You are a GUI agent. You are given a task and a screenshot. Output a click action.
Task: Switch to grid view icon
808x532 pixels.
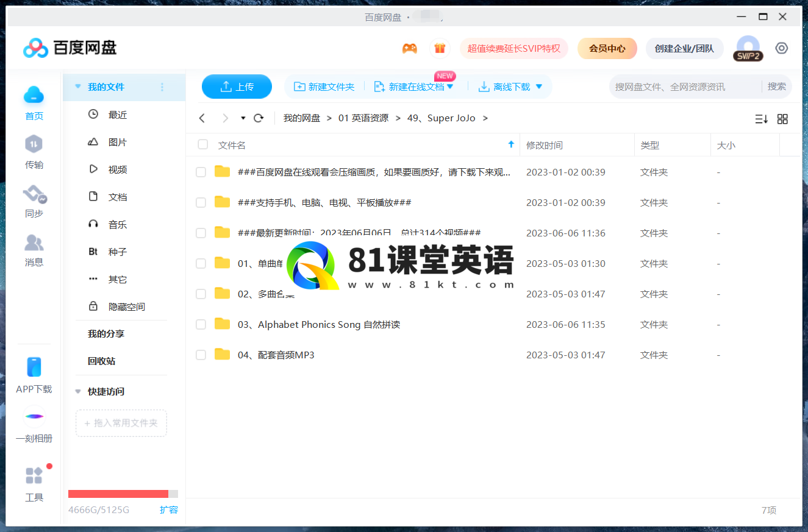783,119
